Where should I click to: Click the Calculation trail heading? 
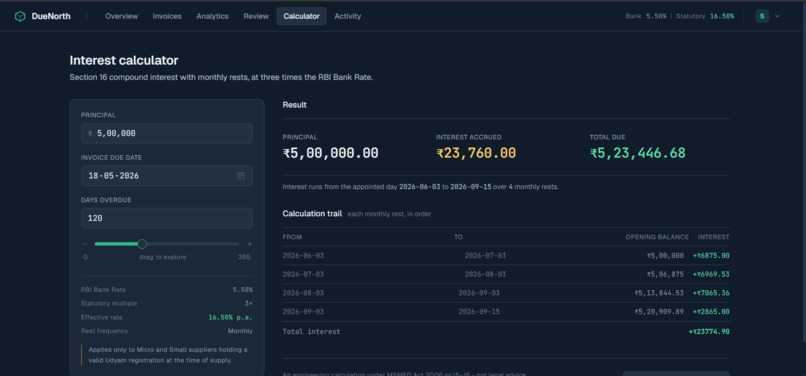[312, 213]
